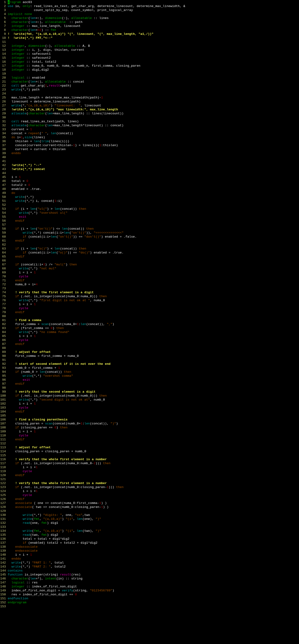The height and width of the screenshot is (644, 299).
Task: Click comment '! verify that the first element is a digit'
Action: point(54,293)
